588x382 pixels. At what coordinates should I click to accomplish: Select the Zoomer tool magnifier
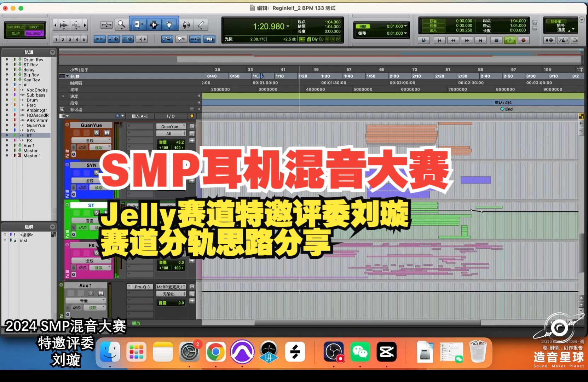tap(121, 24)
